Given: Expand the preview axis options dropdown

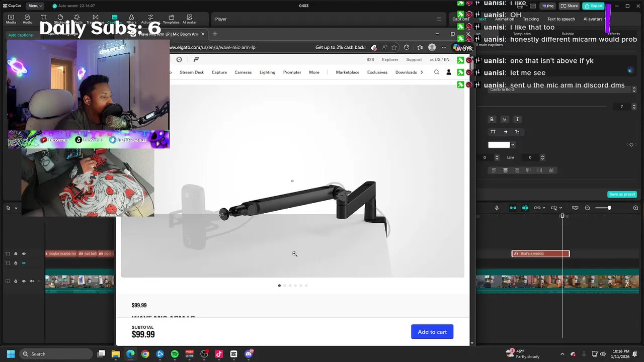Looking at the screenshot, I should (x=561, y=208).
